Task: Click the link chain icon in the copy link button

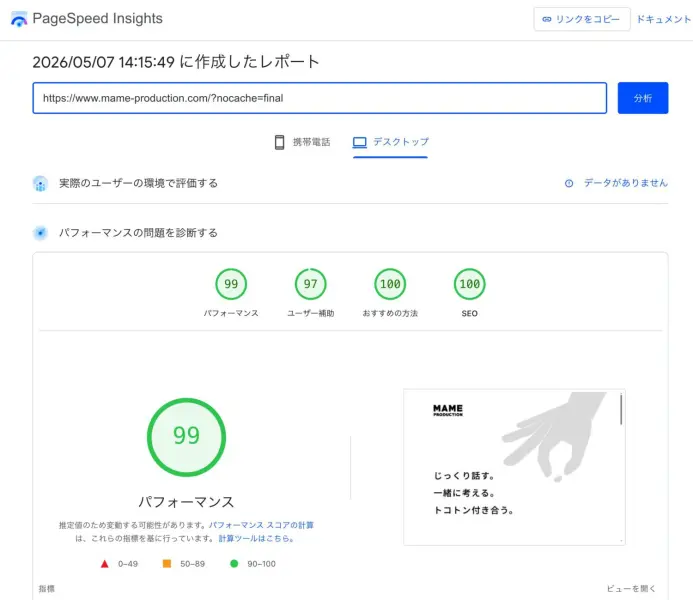Action: (547, 19)
